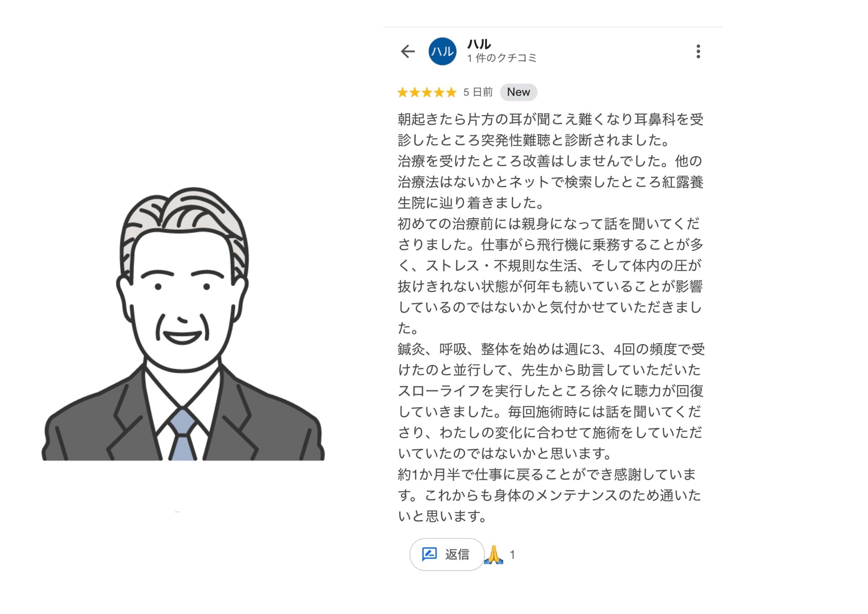Select the first gold rating star
Screen dimensions: 868x614
pyautogui.click(x=402, y=92)
